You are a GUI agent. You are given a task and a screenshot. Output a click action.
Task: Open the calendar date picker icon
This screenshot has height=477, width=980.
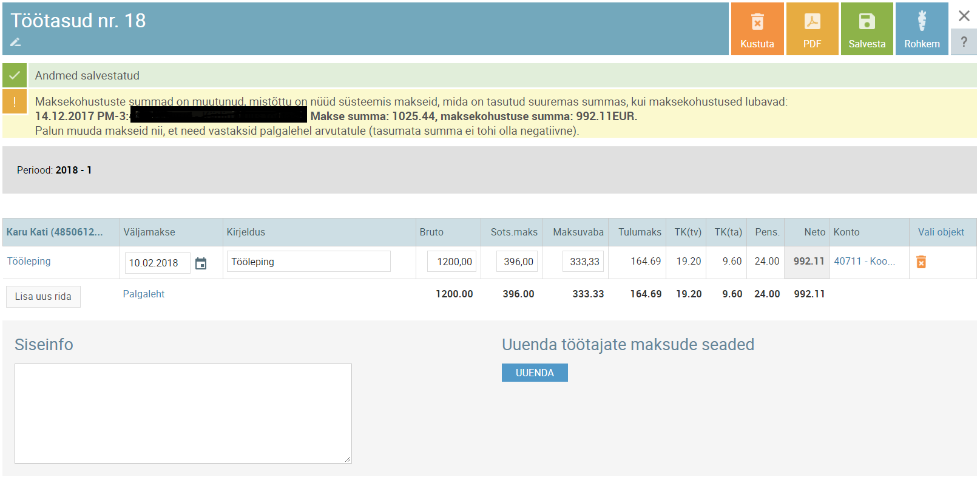201,263
